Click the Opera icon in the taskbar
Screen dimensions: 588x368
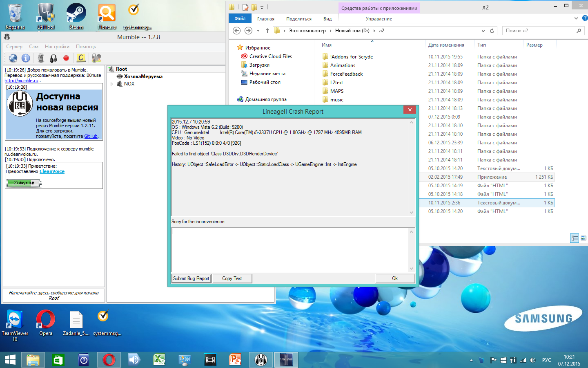[x=109, y=360]
